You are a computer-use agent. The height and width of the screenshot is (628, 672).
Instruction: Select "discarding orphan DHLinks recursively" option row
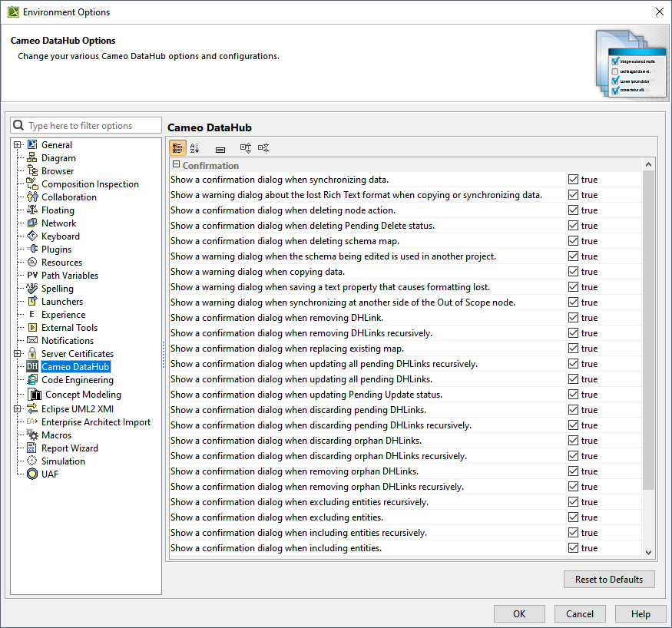click(x=405, y=456)
